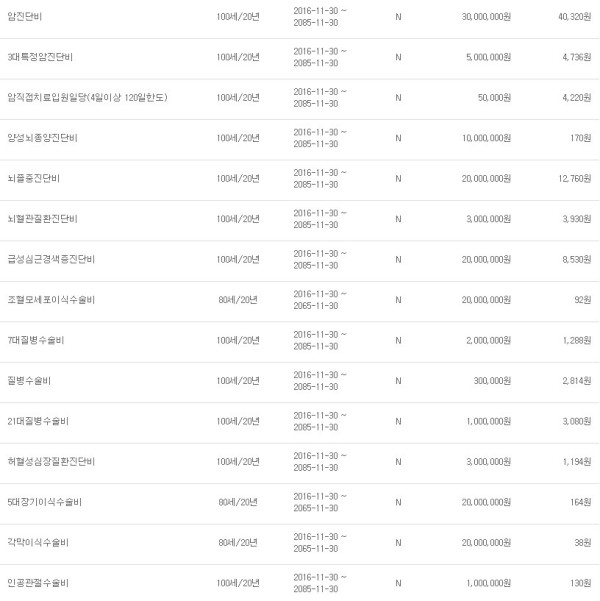Select the 인공관절수술비 row label
The width and height of the screenshot is (600, 601).
[38, 583]
